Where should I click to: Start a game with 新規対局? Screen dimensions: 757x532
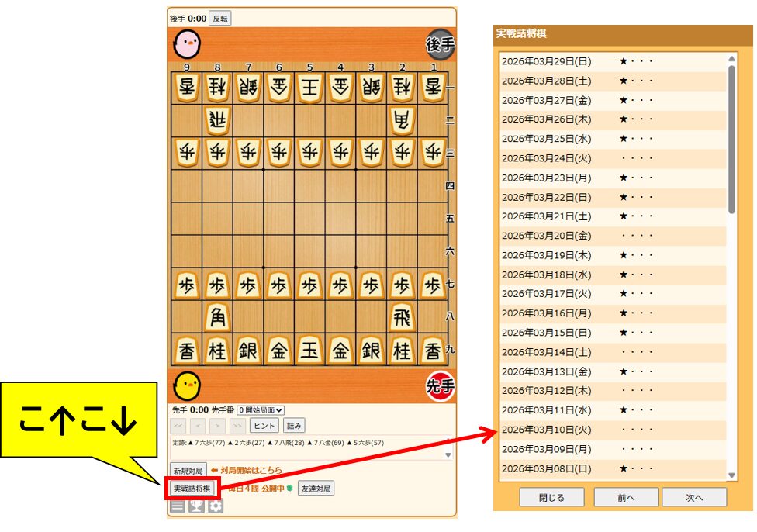click(188, 471)
